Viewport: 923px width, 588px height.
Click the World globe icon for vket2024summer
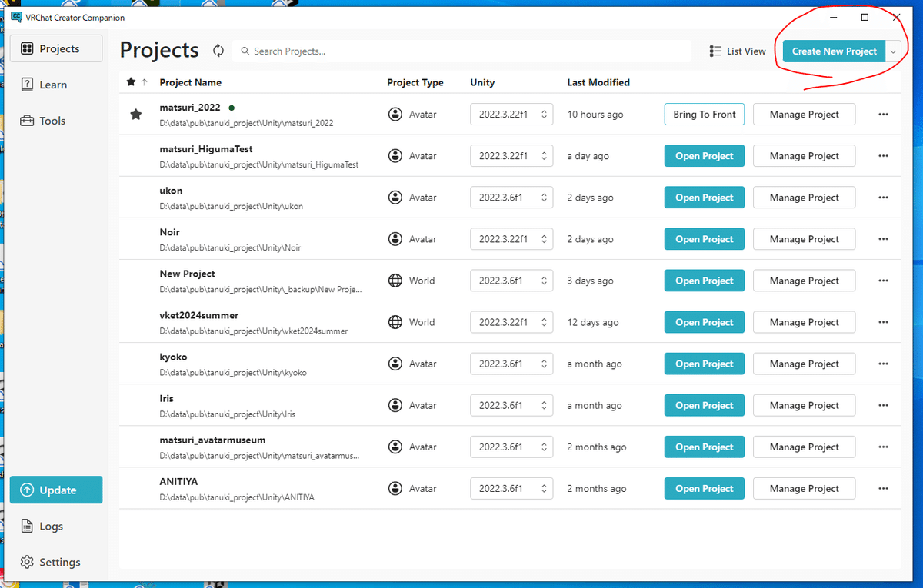click(x=395, y=322)
